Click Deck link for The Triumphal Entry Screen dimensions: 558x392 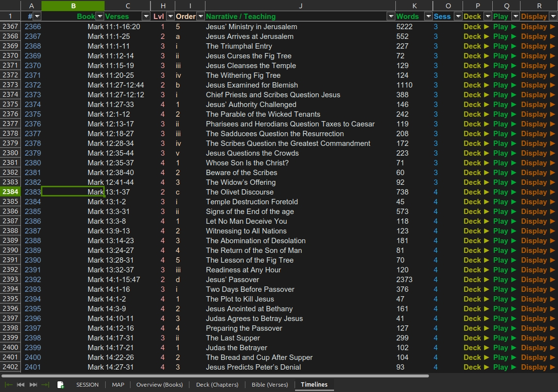point(476,46)
